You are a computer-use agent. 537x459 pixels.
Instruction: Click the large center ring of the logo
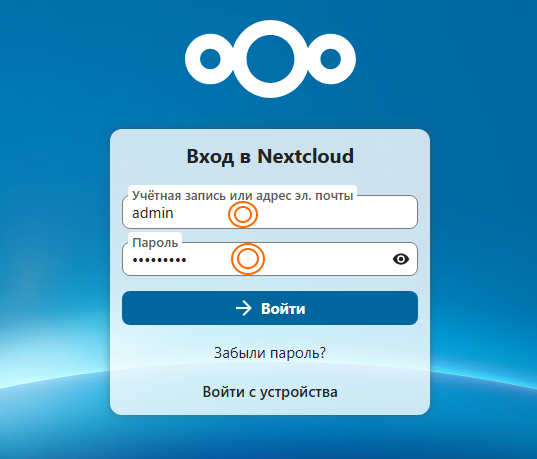click(270, 59)
